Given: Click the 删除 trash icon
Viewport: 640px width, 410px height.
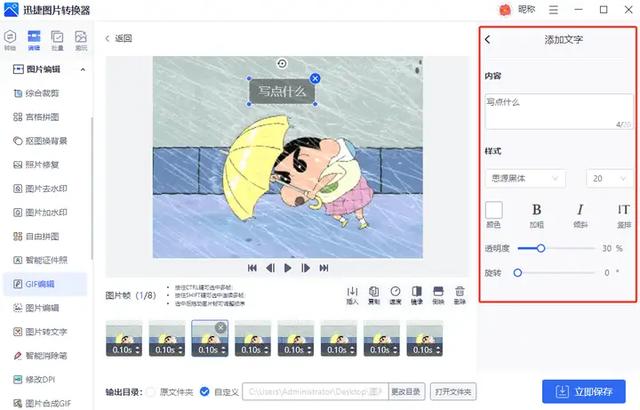Looking at the screenshot, I should (x=460, y=295).
